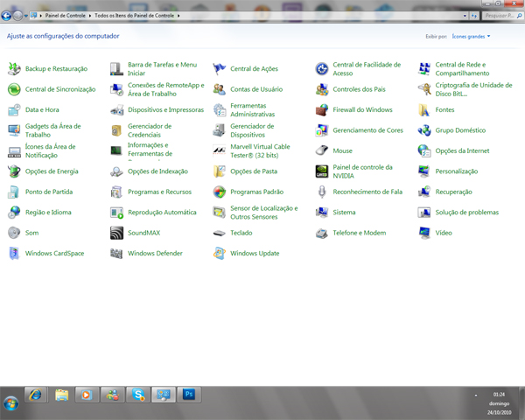Open the Windows CardSpace icon
The width and height of the screenshot is (525, 420).
click(14, 253)
